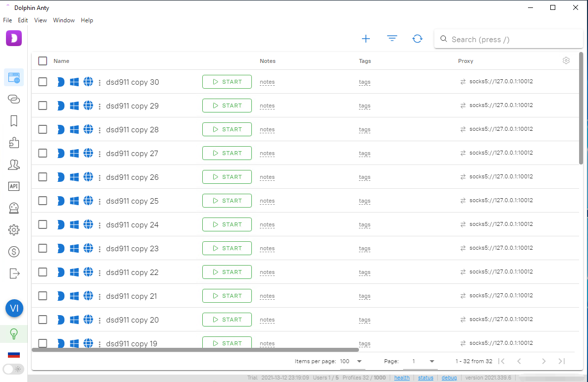Click proxy swap icon for dsd911 copy 26
588x382 pixels.
463,176
